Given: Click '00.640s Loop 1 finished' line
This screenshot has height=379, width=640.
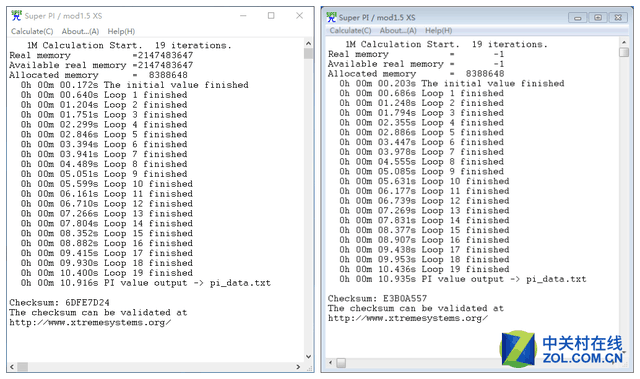Looking at the screenshot, I should tap(104, 95).
